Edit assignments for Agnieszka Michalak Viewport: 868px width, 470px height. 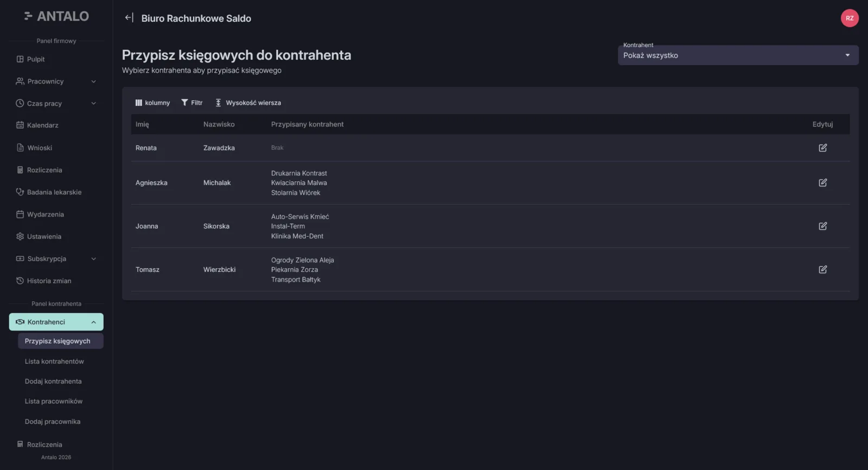[822, 183]
